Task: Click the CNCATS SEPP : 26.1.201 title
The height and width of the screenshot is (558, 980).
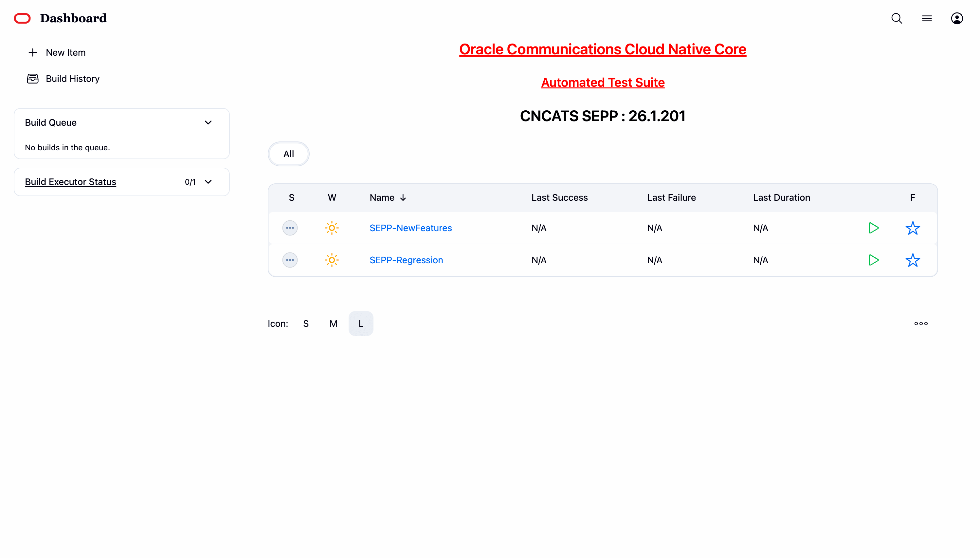Action: [602, 116]
